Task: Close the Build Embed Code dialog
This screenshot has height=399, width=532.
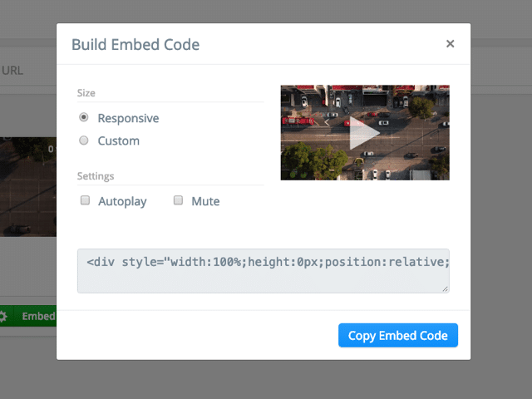Action: point(450,44)
